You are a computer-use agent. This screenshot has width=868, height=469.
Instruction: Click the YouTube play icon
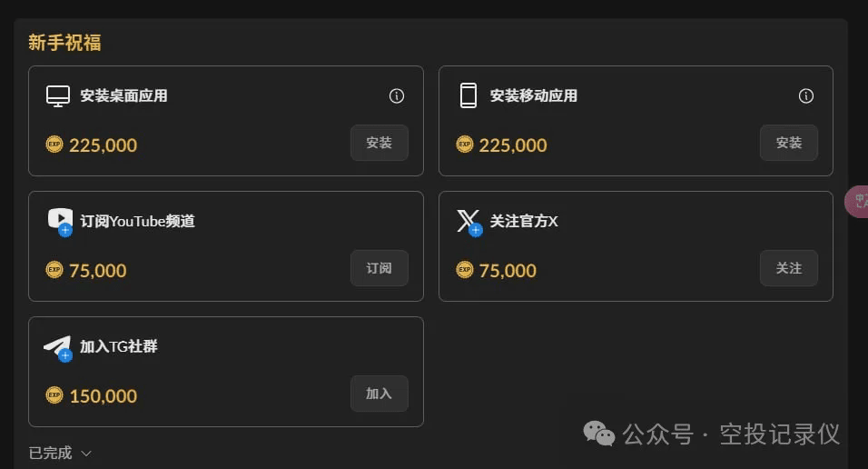pyautogui.click(x=60, y=221)
